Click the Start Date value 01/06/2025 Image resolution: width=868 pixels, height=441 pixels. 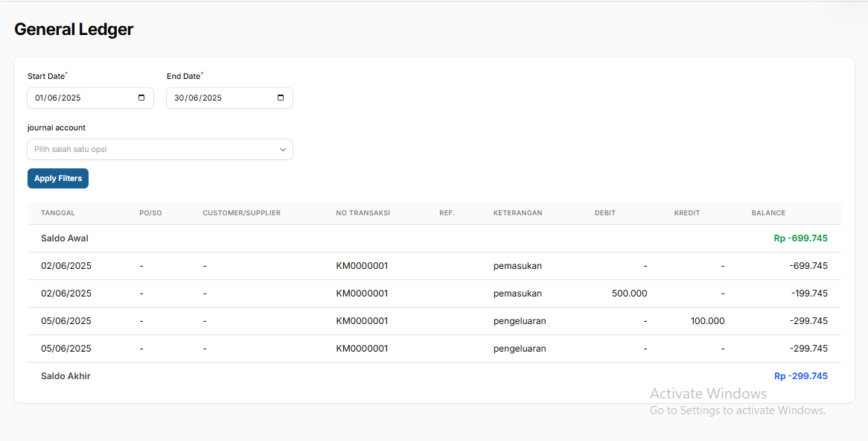pos(57,98)
